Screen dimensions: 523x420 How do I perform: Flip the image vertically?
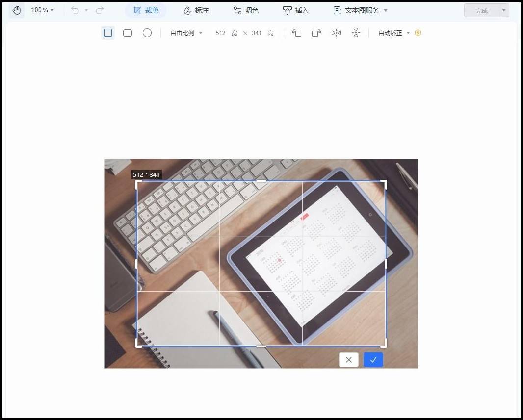(x=356, y=33)
